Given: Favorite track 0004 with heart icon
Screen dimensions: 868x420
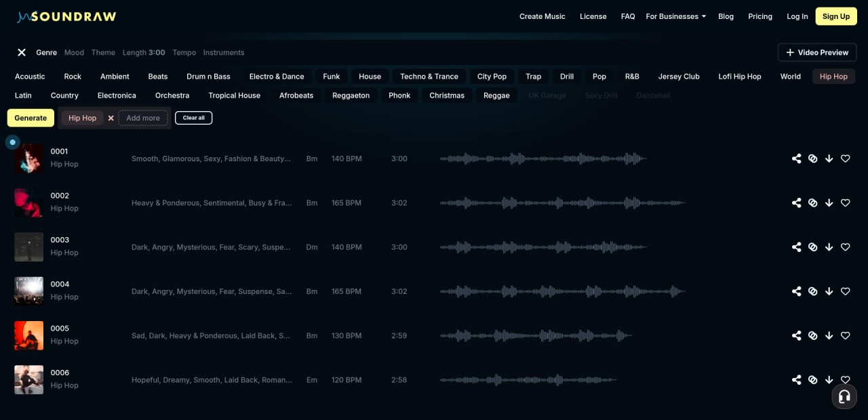Looking at the screenshot, I should pos(845,291).
